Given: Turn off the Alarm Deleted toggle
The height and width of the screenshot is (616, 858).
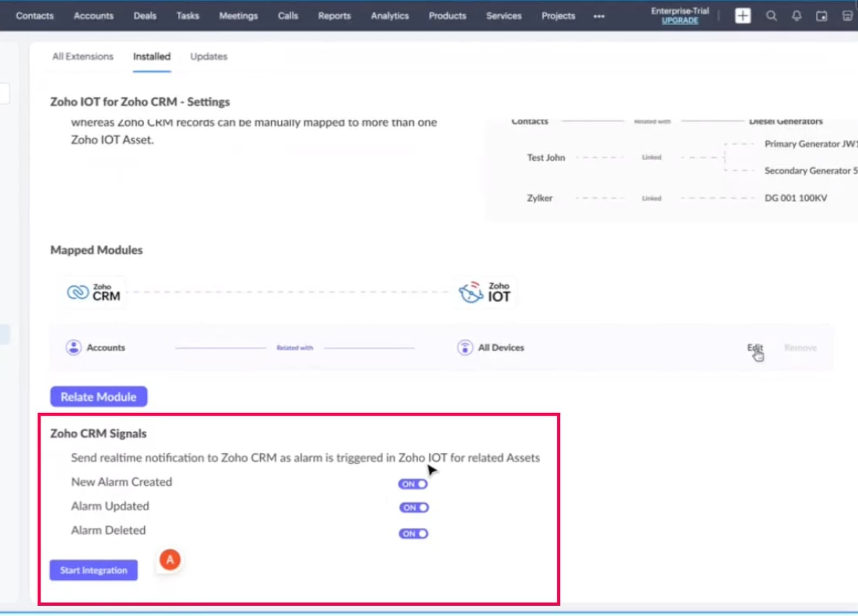Looking at the screenshot, I should pyautogui.click(x=414, y=534).
